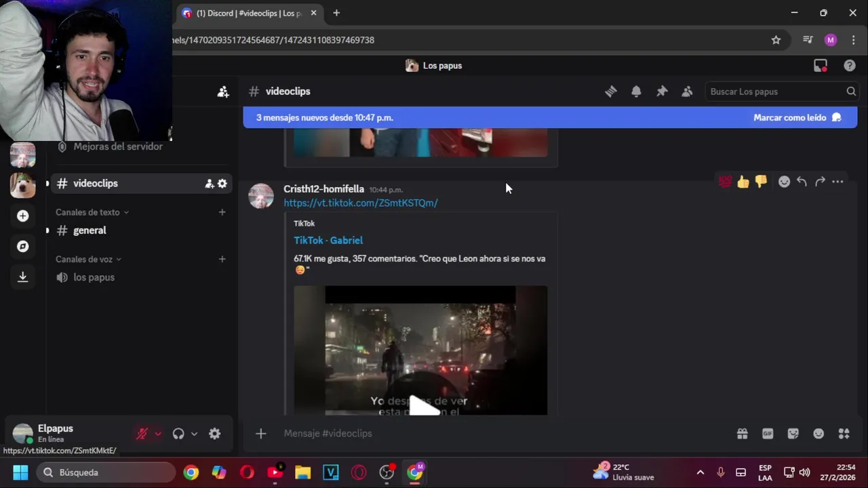Add a server plus icon
The height and width of the screenshot is (488, 868).
[22, 216]
